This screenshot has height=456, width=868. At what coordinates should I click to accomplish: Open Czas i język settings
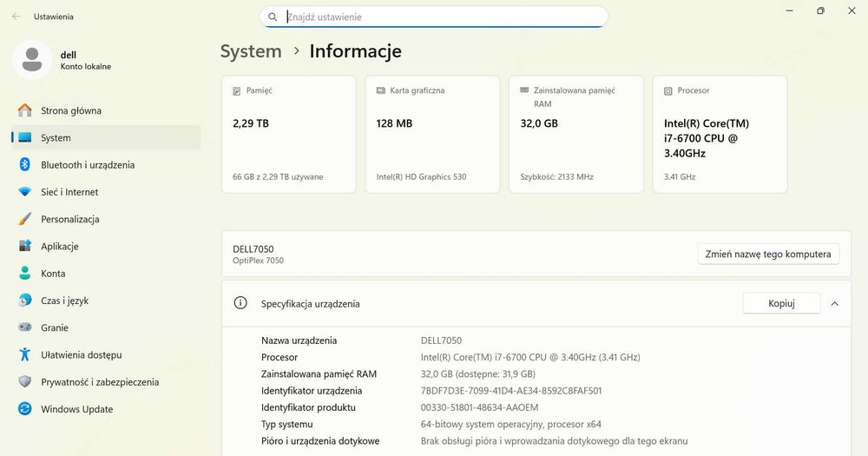click(x=105, y=301)
